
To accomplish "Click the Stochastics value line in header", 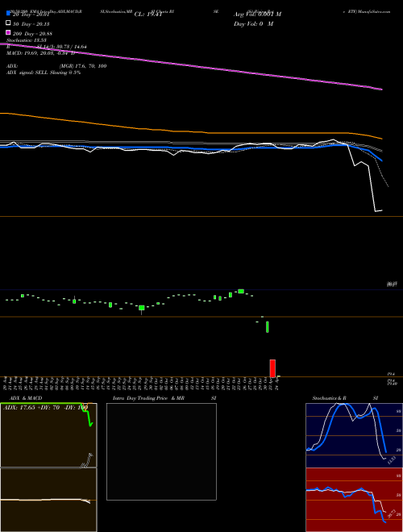I will pyautogui.click(x=27, y=40).
